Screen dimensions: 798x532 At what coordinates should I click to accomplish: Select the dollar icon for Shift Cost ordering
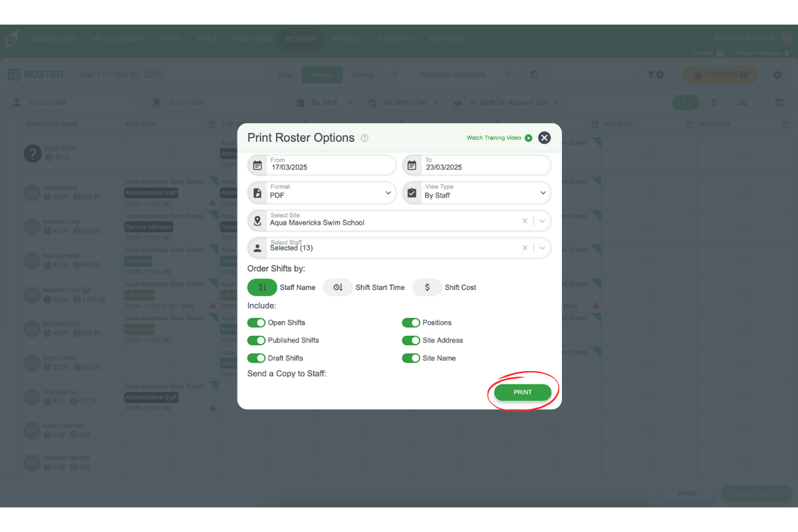tap(427, 287)
